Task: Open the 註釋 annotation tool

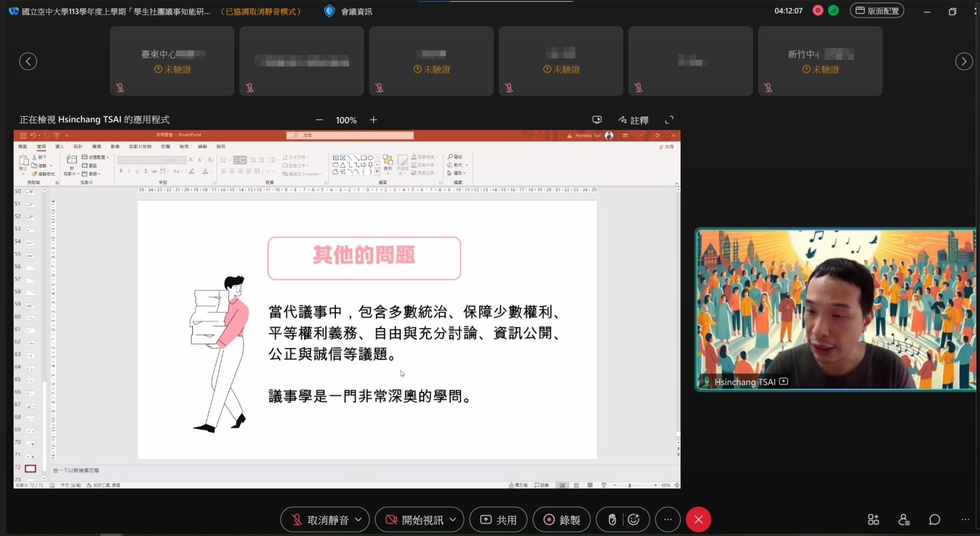Action: [x=633, y=120]
